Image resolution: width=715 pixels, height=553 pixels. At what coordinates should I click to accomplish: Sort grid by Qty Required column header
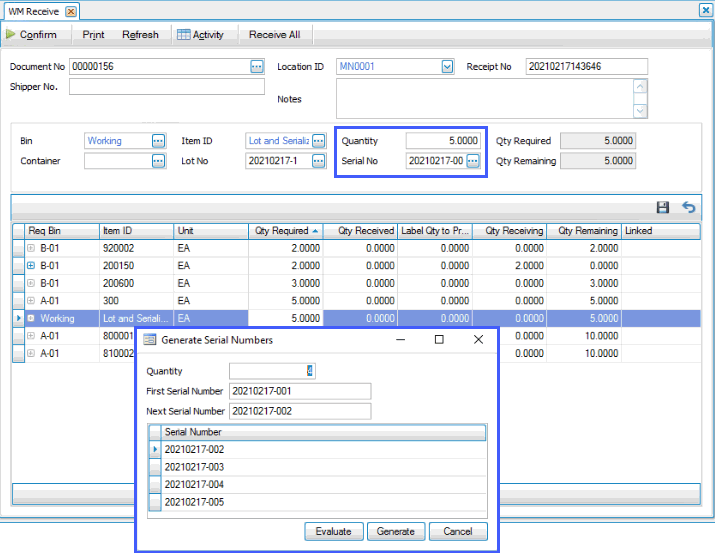coord(284,230)
